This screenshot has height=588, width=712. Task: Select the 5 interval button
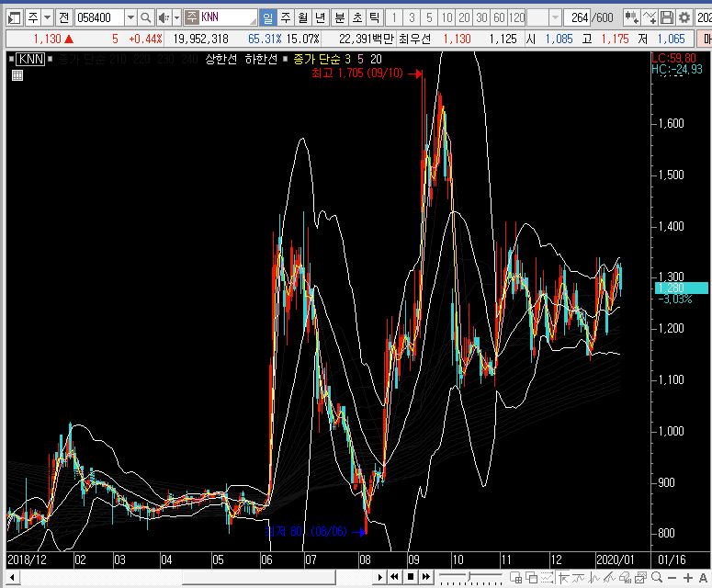429,18
